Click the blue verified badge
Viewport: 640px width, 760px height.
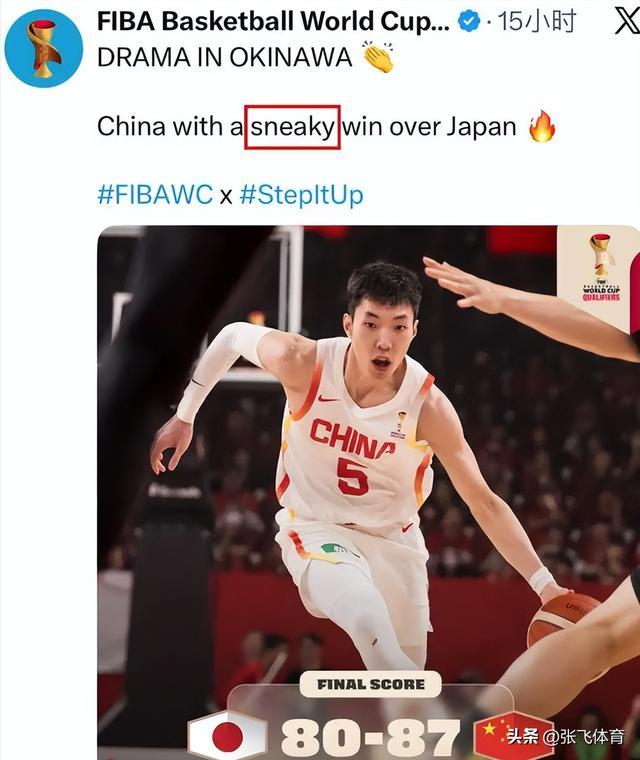(469, 22)
